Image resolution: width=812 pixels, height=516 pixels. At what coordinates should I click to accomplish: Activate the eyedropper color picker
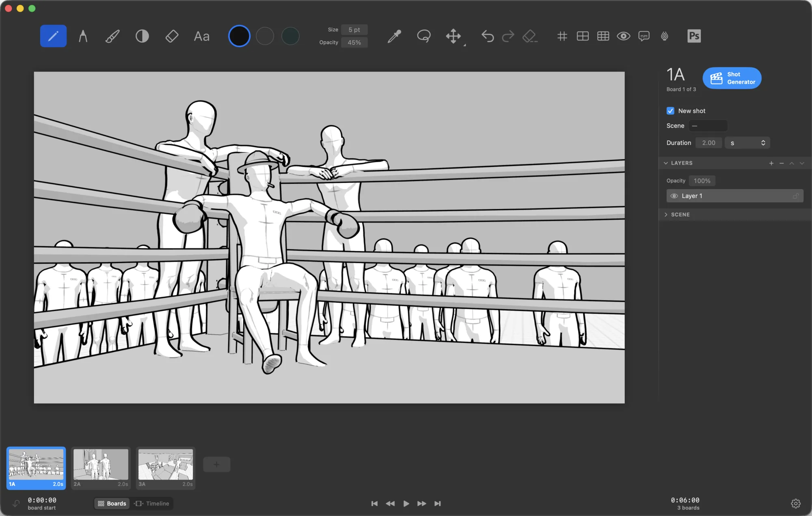pyautogui.click(x=394, y=36)
